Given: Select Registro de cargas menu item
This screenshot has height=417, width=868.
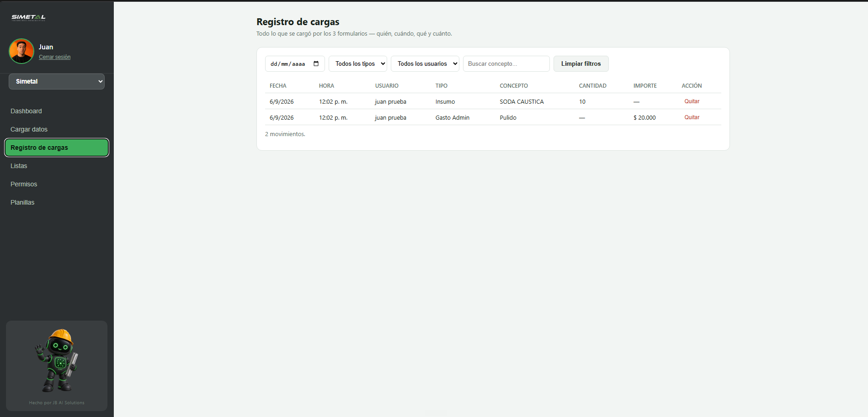Looking at the screenshot, I should point(57,148).
